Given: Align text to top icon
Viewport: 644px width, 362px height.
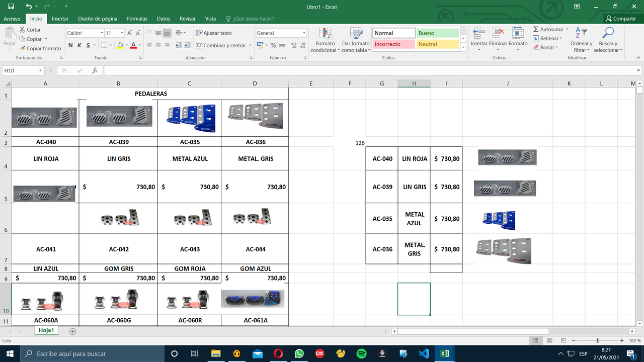Looking at the screenshot, I should tap(149, 33).
